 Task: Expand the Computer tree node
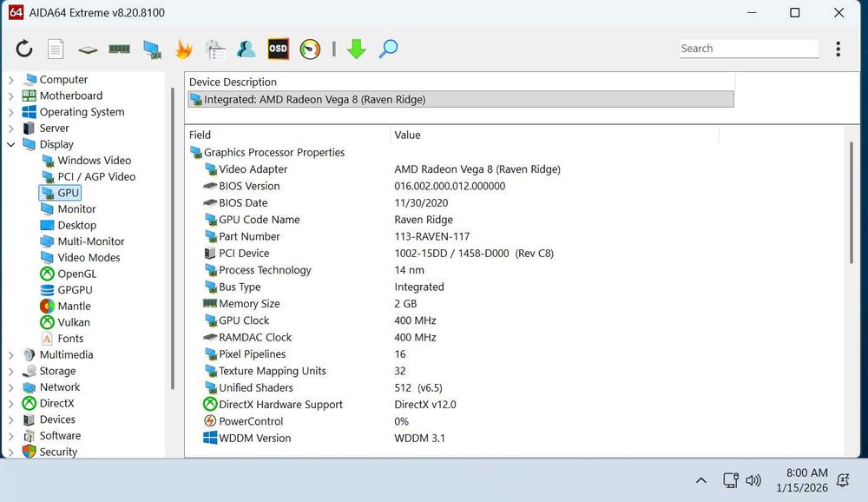[x=10, y=80]
